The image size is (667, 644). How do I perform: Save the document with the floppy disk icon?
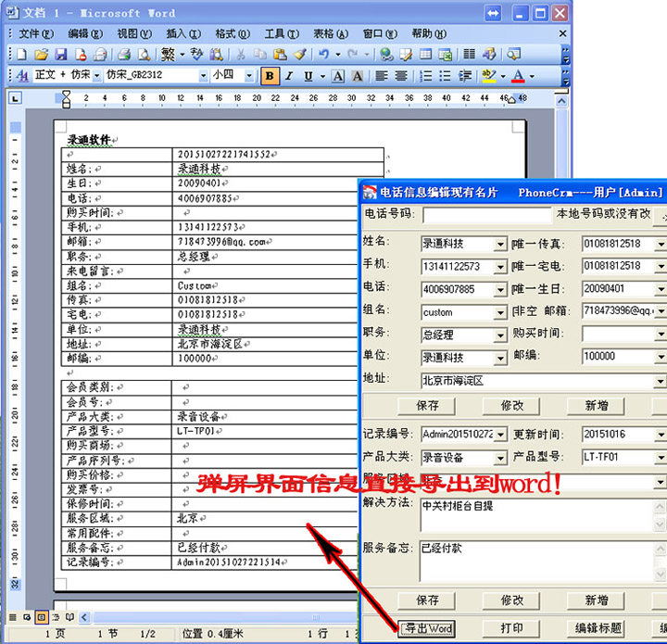pyautogui.click(x=61, y=55)
